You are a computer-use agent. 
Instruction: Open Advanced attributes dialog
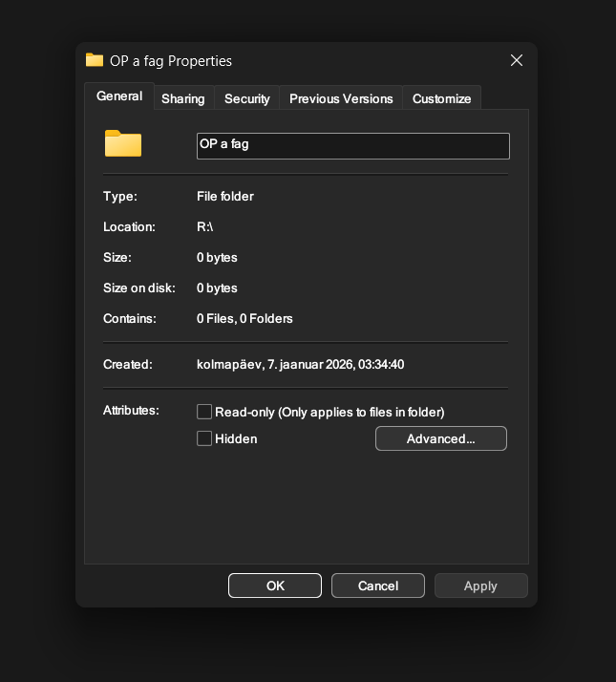click(x=440, y=438)
